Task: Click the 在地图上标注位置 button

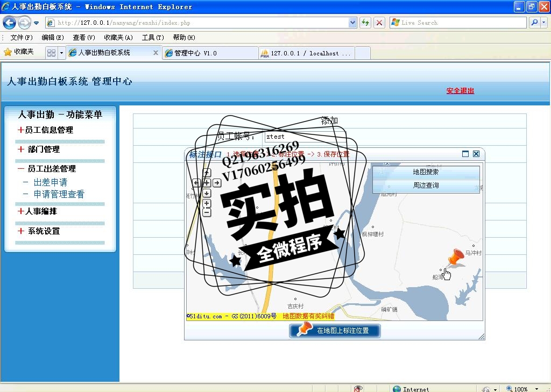Action: (335, 331)
